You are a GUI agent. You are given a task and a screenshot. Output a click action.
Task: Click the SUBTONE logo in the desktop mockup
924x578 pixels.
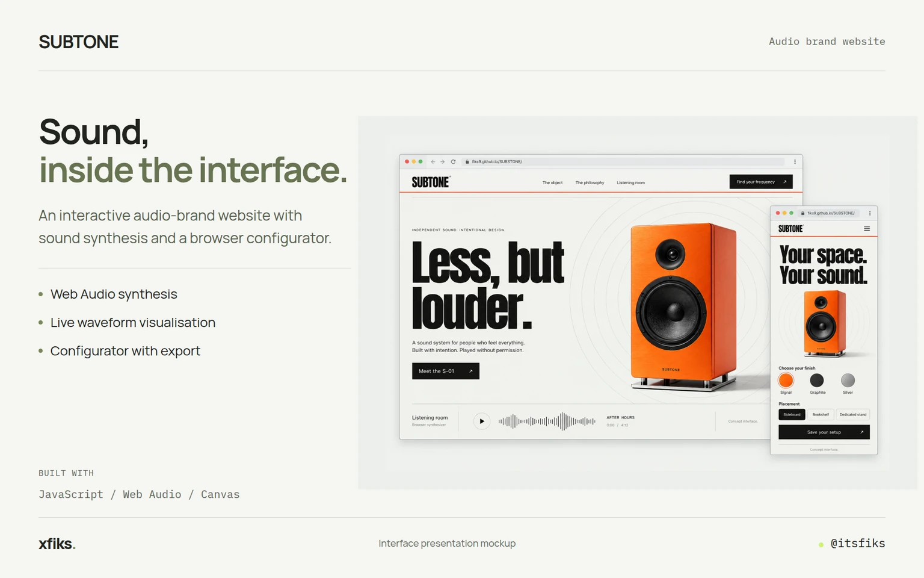pyautogui.click(x=431, y=182)
